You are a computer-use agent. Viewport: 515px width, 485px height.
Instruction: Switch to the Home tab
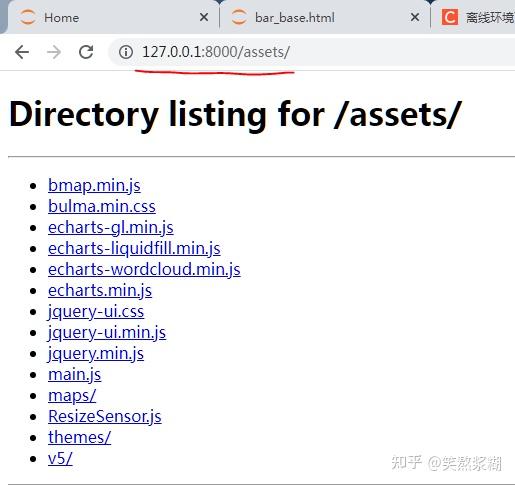113,17
